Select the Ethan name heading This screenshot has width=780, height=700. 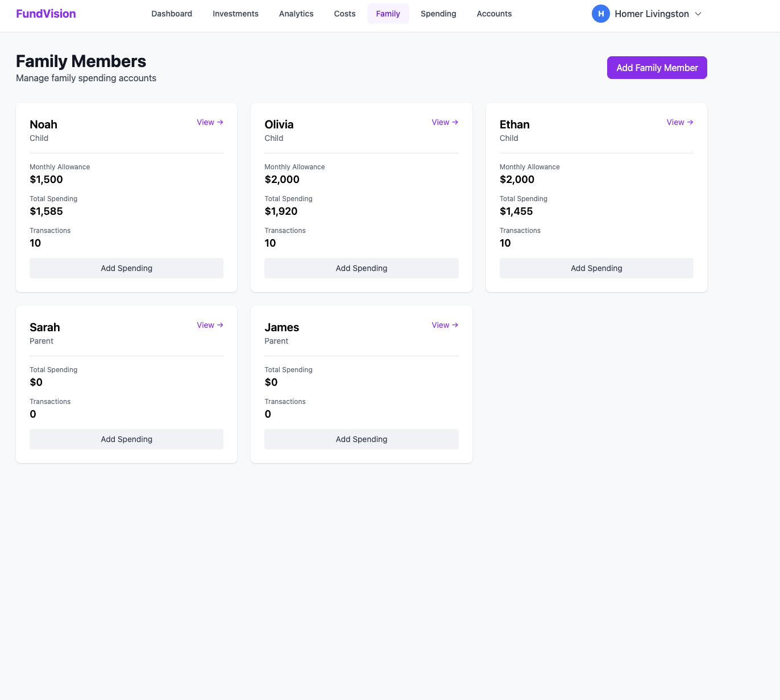click(x=515, y=124)
